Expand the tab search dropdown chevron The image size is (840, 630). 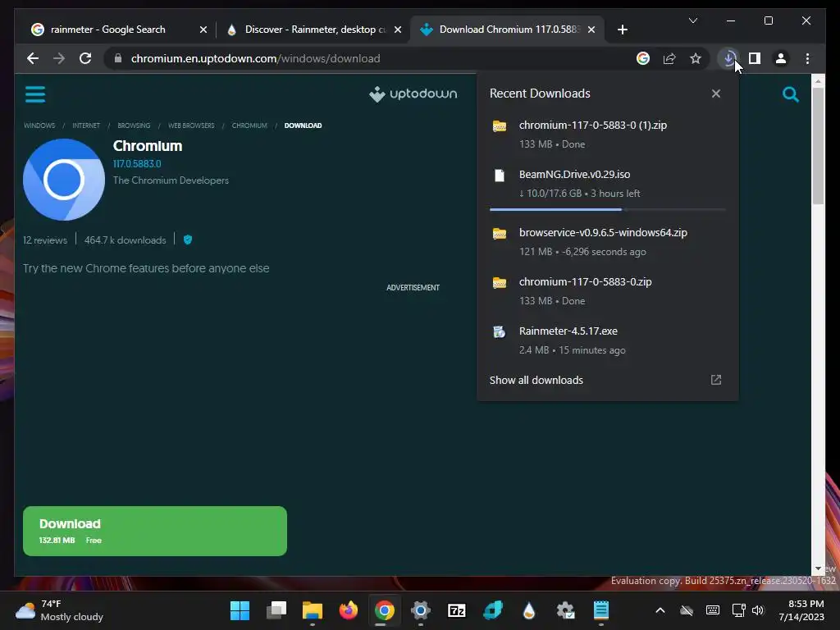pos(692,21)
